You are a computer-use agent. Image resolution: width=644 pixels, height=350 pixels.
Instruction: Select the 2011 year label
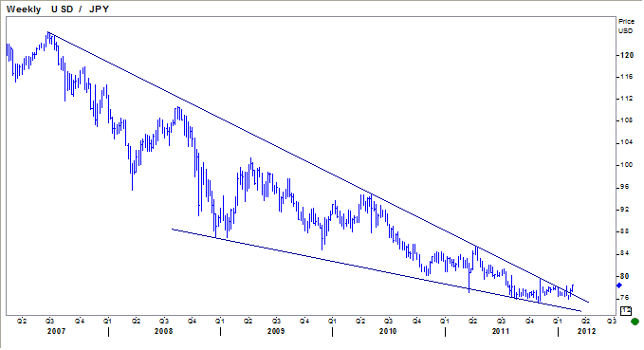tap(500, 331)
